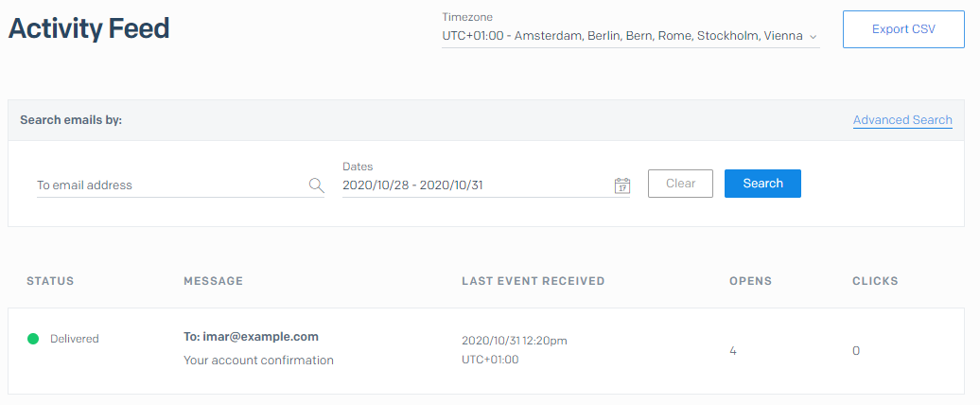Click the Your account confirmation subject
This screenshot has height=405, width=980.
tap(259, 361)
